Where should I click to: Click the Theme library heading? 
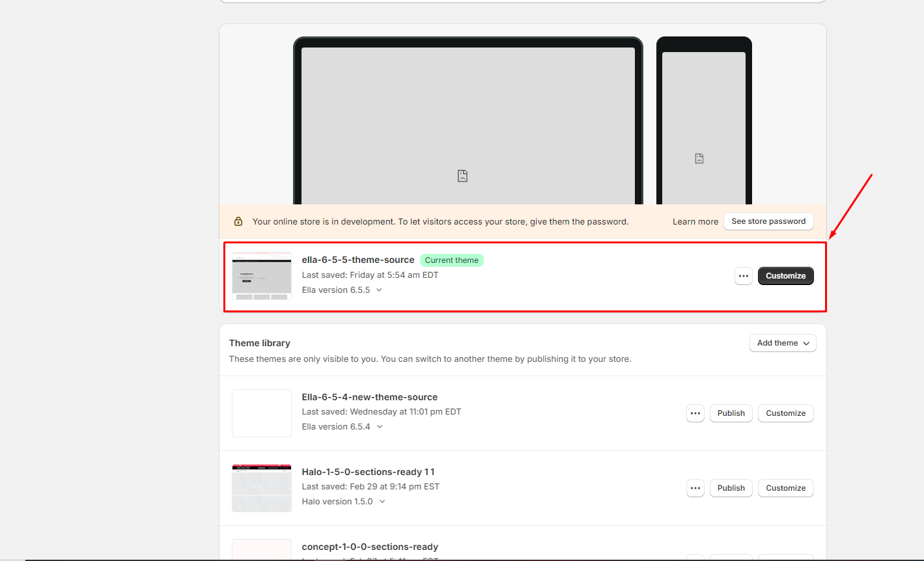[260, 343]
